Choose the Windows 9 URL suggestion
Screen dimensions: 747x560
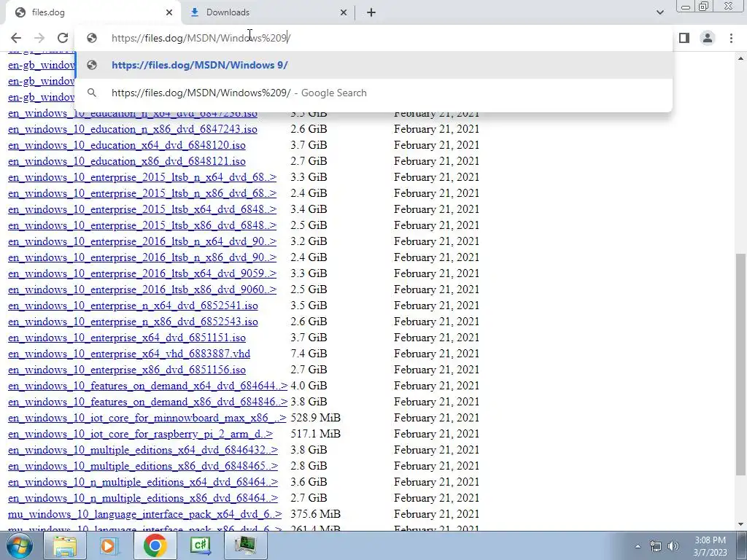pyautogui.click(x=374, y=65)
